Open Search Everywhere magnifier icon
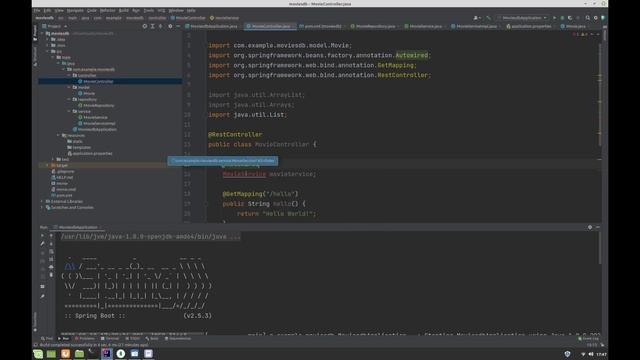The image size is (640, 360). pyautogui.click(x=588, y=18)
